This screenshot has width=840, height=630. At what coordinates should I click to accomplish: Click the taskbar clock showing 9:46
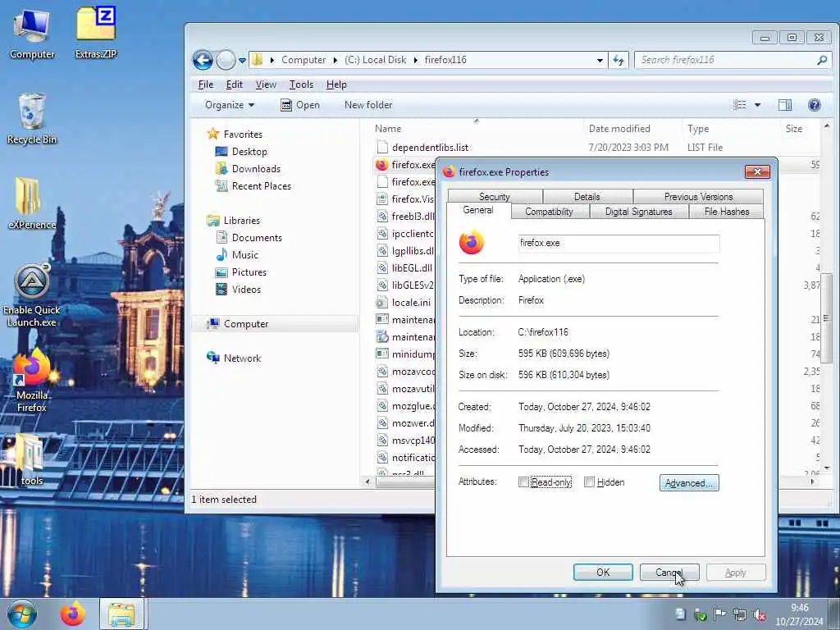pyautogui.click(x=799, y=614)
